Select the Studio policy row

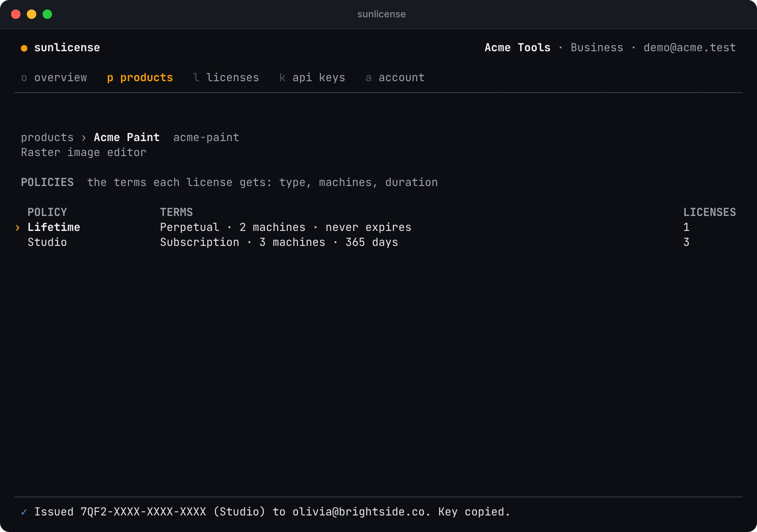point(378,242)
